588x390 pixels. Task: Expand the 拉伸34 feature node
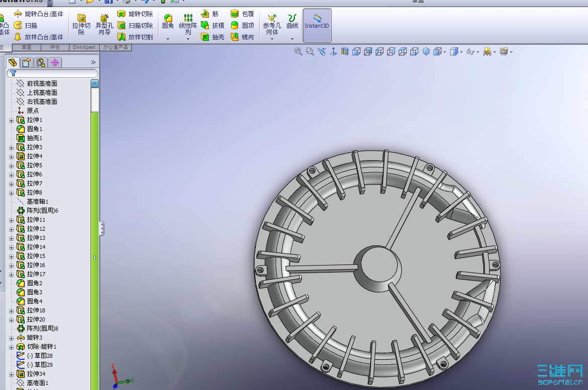(11, 374)
